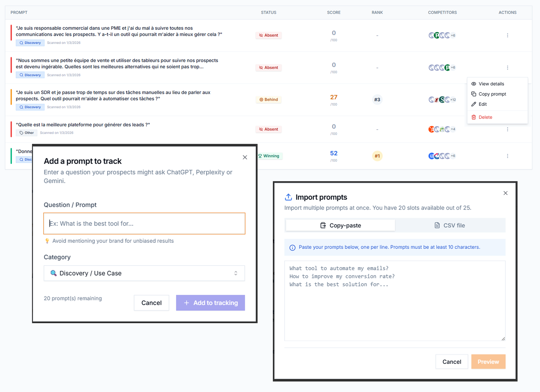This screenshot has width=540, height=392.
Task: Click the Discovery magnifier badge on first prompt
Action: (x=30, y=43)
